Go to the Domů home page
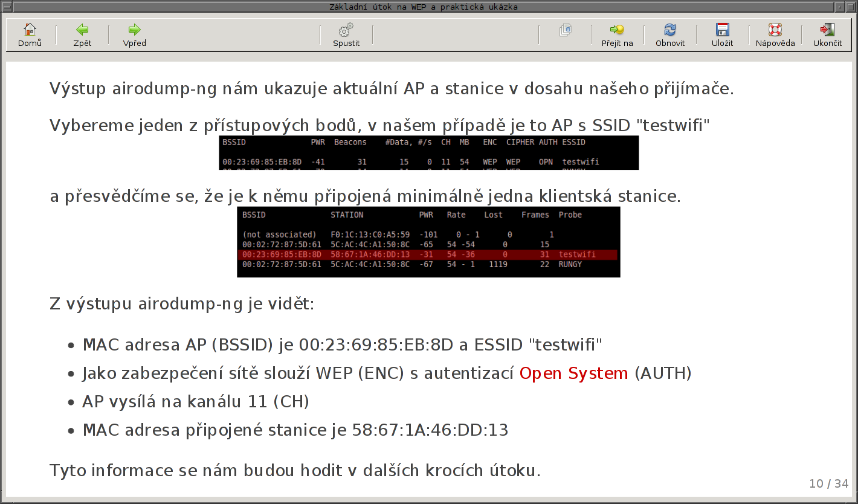This screenshot has height=504, width=858. tap(30, 35)
